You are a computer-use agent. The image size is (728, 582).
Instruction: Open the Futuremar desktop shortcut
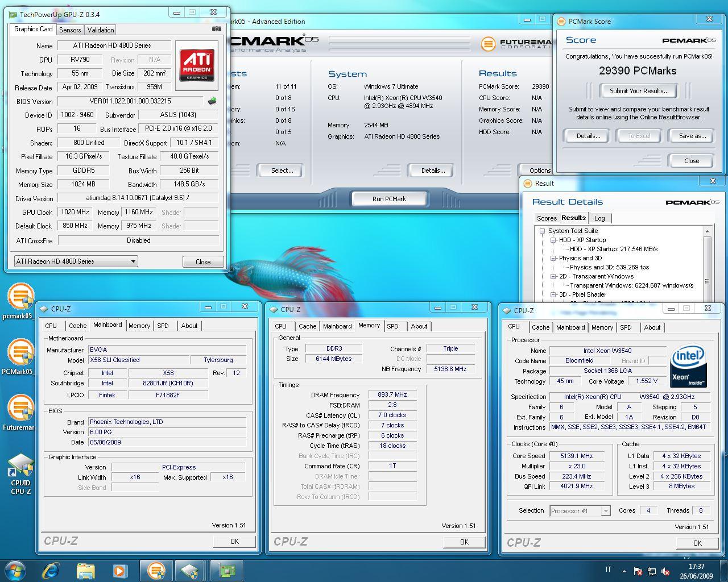pyautogui.click(x=20, y=412)
